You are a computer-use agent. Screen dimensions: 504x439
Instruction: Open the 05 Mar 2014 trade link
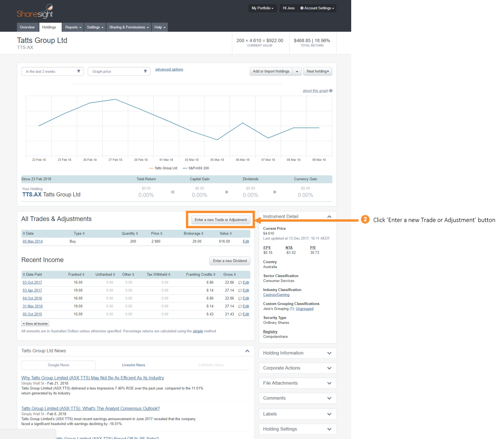pos(33,242)
